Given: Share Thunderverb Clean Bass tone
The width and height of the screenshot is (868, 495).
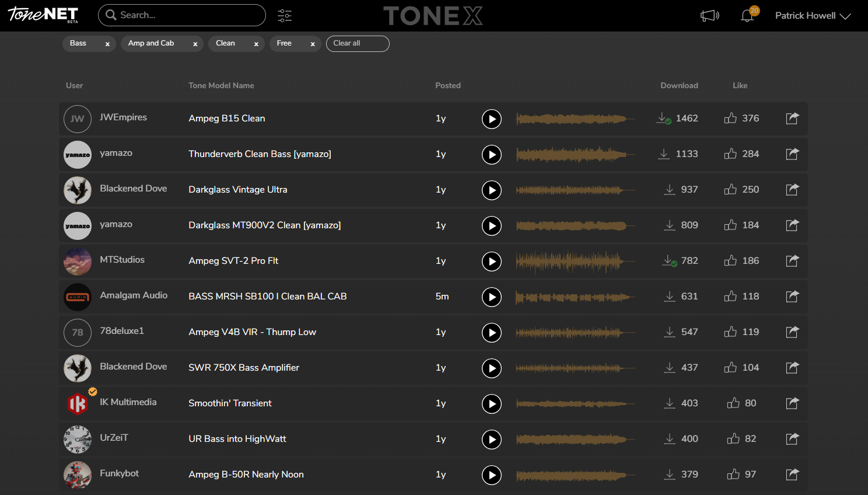Looking at the screenshot, I should [792, 154].
